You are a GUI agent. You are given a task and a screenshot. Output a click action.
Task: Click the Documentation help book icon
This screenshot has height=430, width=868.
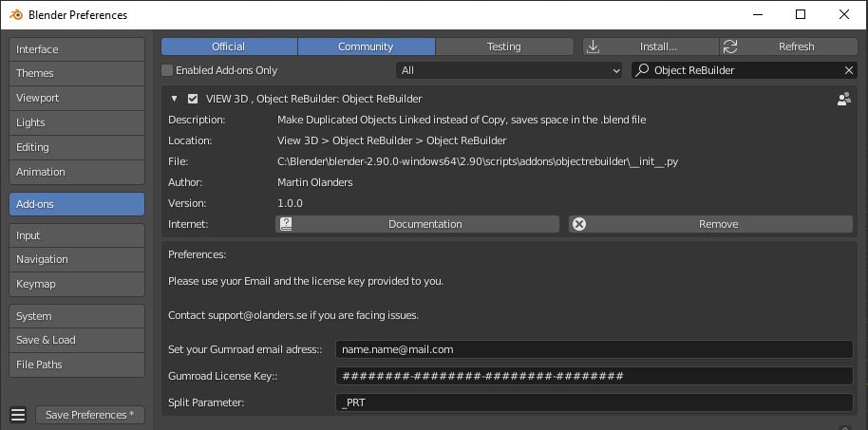[286, 224]
